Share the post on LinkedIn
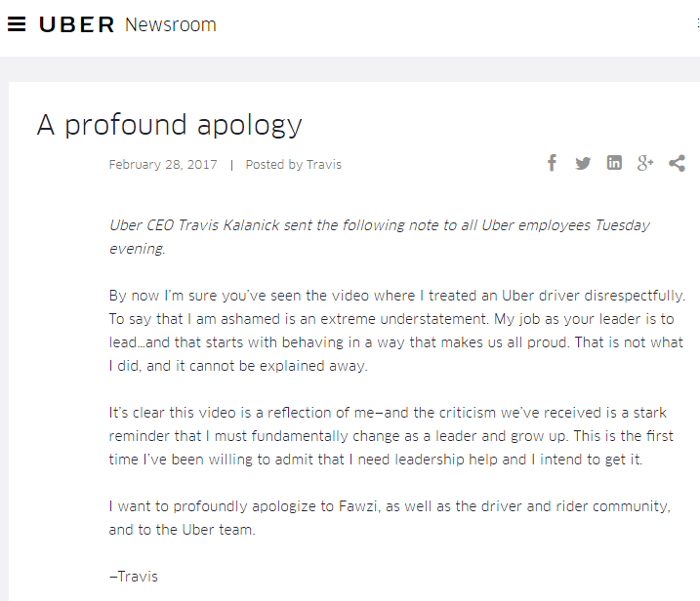 [x=614, y=163]
